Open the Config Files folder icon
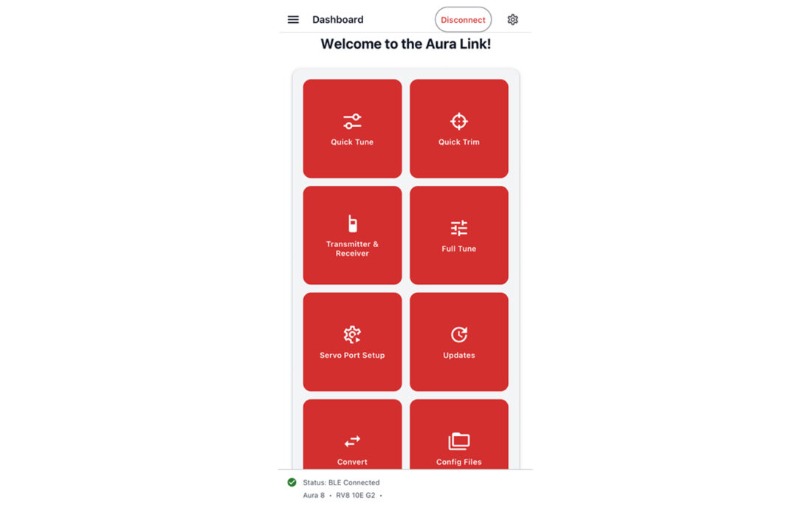 coord(459,441)
